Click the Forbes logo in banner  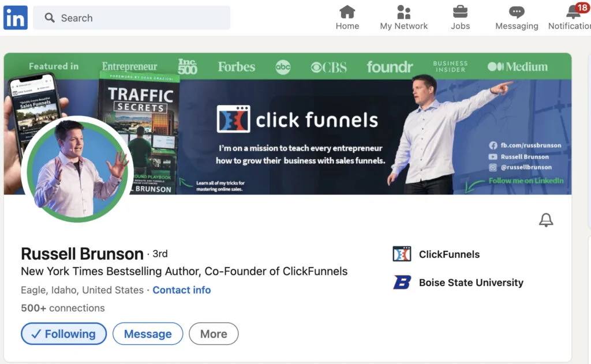236,67
